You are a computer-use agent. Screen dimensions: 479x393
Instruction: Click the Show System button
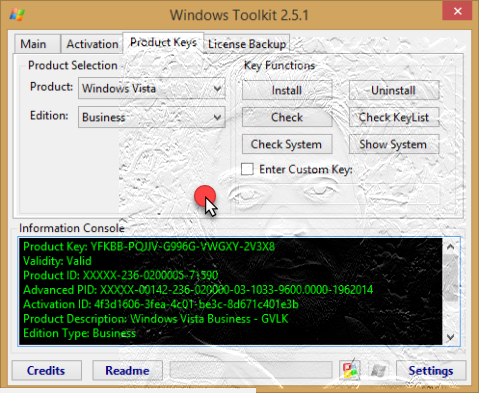tap(394, 144)
